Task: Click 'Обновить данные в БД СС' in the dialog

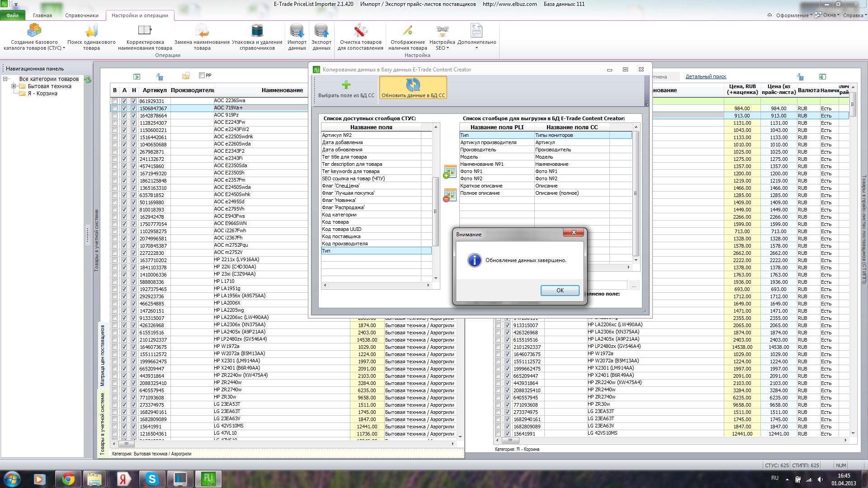Action: [413, 88]
